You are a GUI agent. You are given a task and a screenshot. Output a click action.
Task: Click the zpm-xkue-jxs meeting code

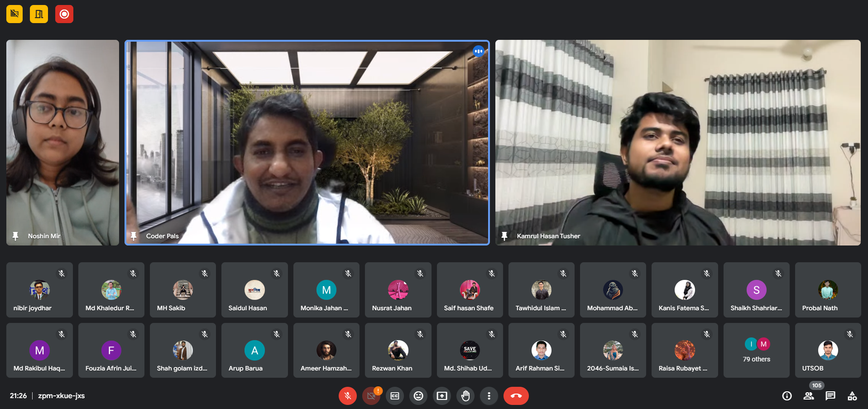click(x=61, y=396)
